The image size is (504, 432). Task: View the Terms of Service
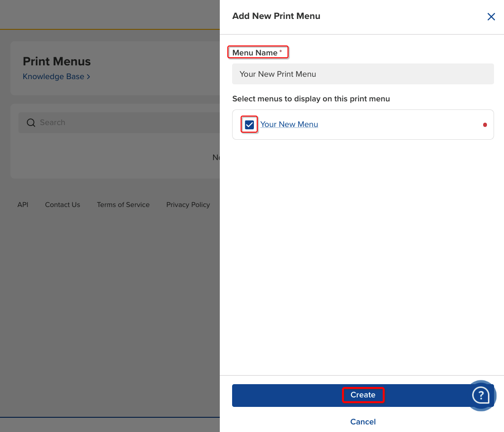(123, 205)
